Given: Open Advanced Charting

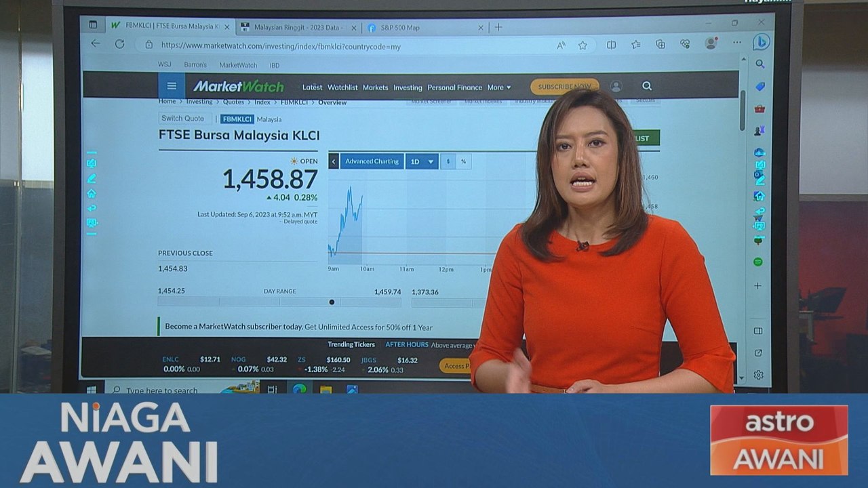Looking at the screenshot, I should [372, 161].
